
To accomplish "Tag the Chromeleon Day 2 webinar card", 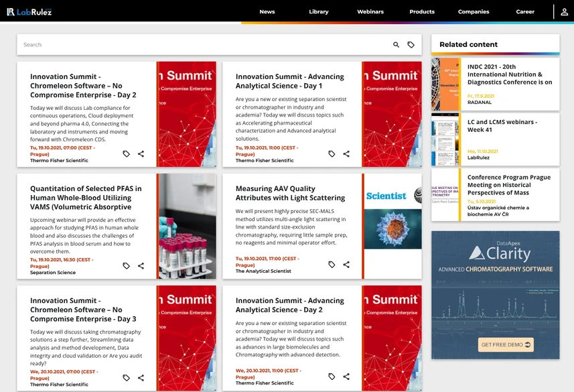I will coord(127,154).
